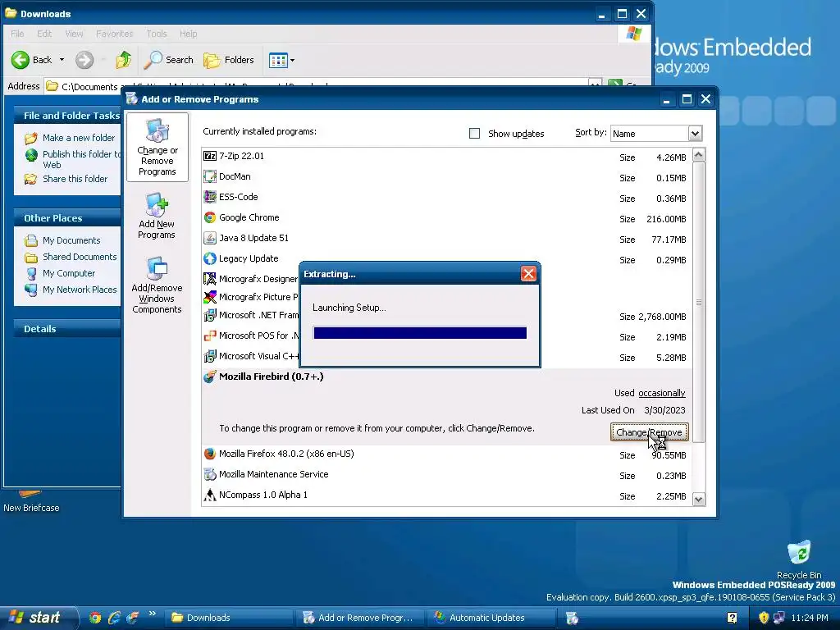Viewport: 840px width, 630px height.
Task: Open Add New Programs sidebar icon
Action: pyautogui.click(x=157, y=205)
